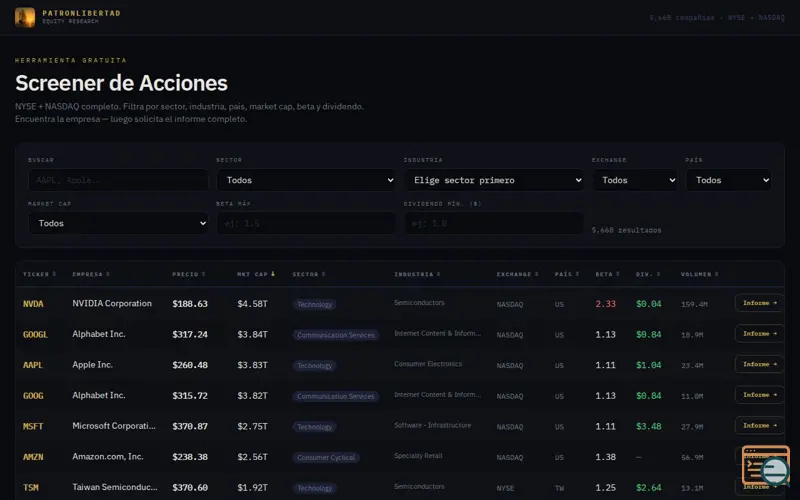Click TSM's NYSE exchange cell
Screen dimensions: 800x500
point(505,488)
